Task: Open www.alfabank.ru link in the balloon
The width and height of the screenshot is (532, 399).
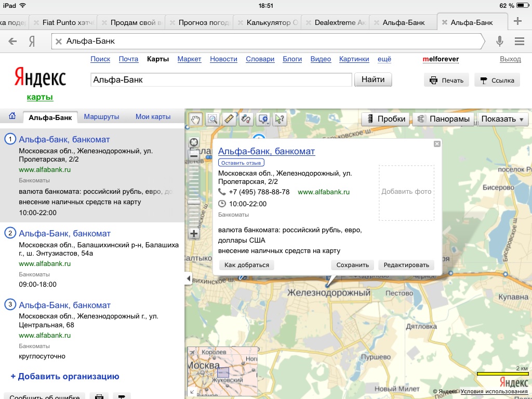Action: [x=324, y=192]
